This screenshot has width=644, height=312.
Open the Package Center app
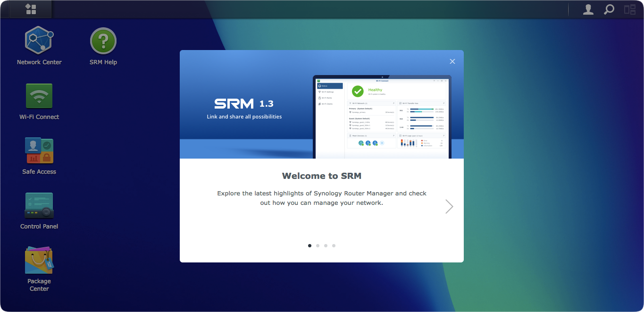[39, 268]
